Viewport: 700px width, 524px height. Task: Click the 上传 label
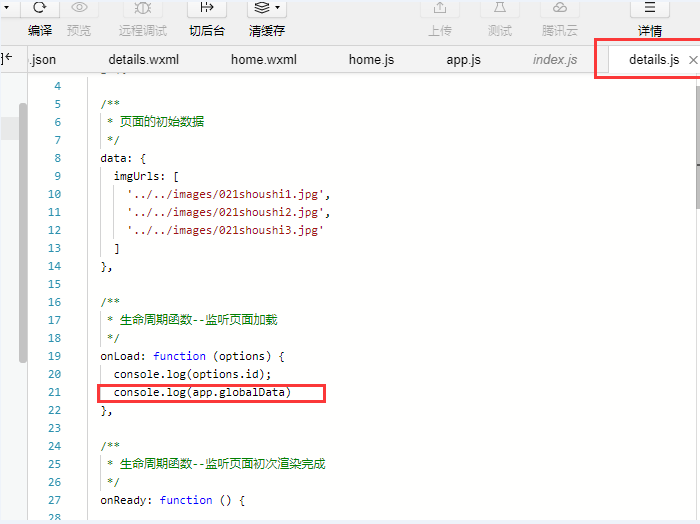click(x=440, y=31)
